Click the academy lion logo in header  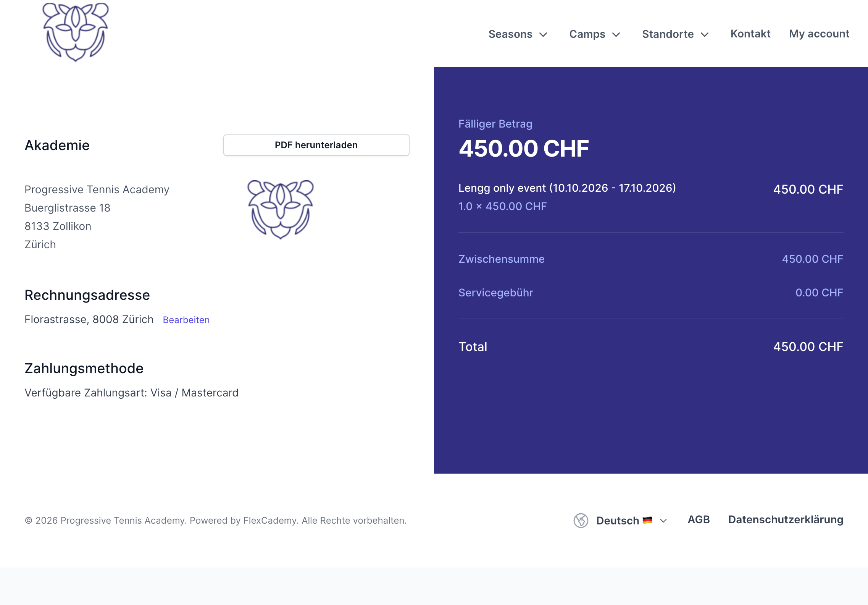pos(76,32)
